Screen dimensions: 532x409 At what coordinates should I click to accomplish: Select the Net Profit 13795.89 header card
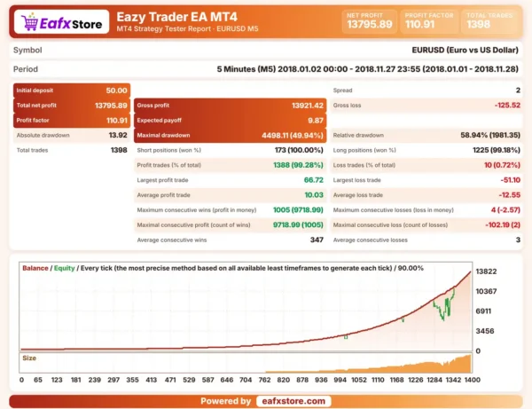(x=370, y=21)
